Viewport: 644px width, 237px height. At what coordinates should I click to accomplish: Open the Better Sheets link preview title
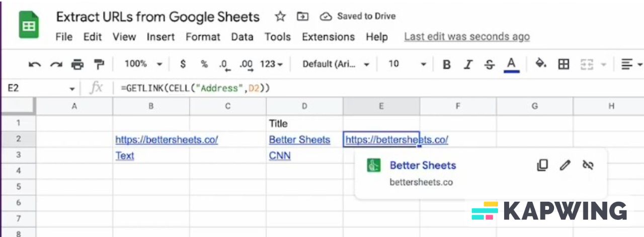423,165
